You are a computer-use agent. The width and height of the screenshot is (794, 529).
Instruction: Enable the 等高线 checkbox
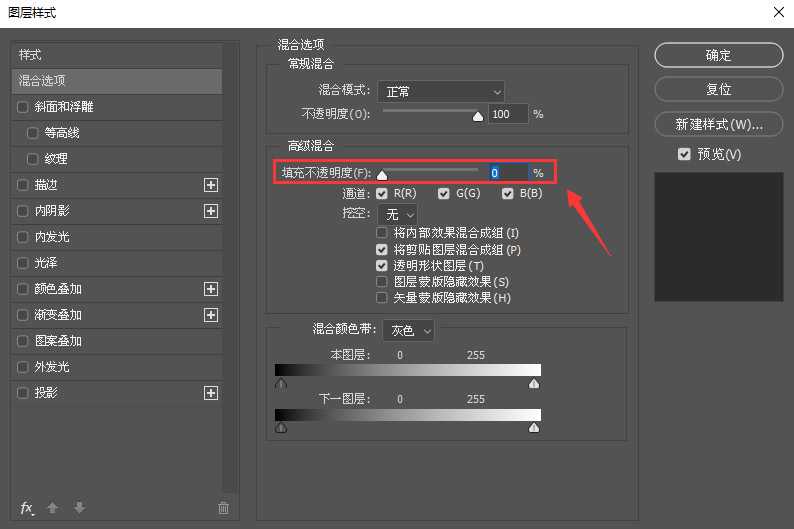coord(32,133)
